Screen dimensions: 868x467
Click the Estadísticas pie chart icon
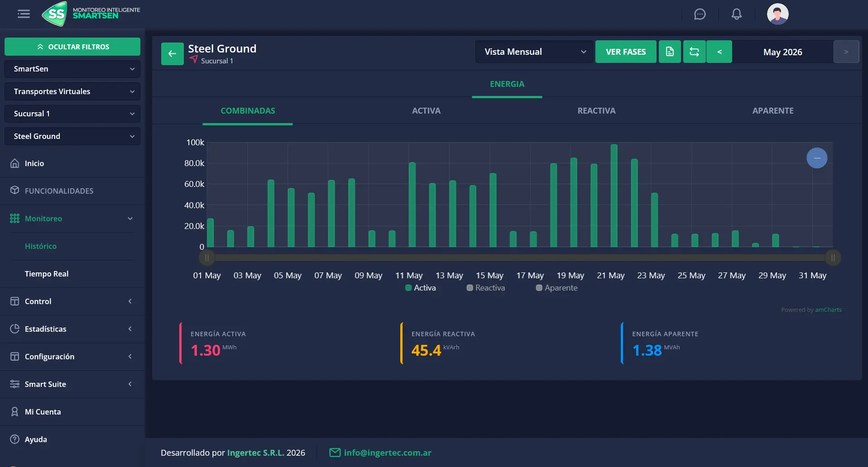click(15, 329)
